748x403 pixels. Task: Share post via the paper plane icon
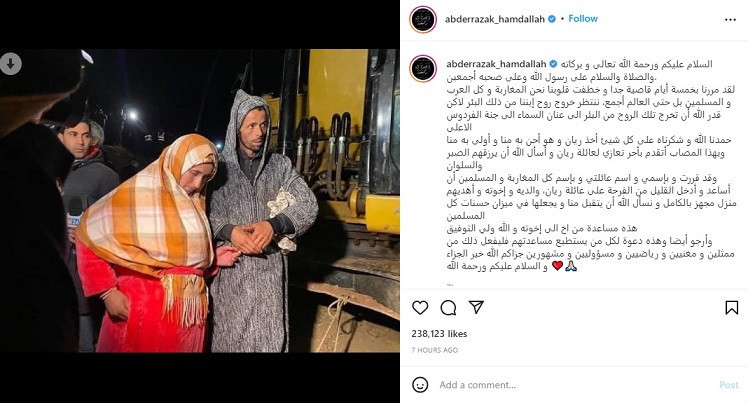476,307
